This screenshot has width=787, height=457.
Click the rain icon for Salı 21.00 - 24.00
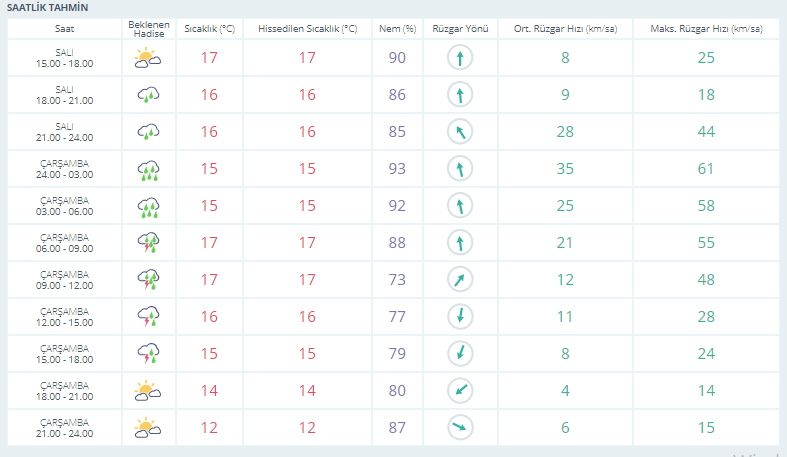149,132
